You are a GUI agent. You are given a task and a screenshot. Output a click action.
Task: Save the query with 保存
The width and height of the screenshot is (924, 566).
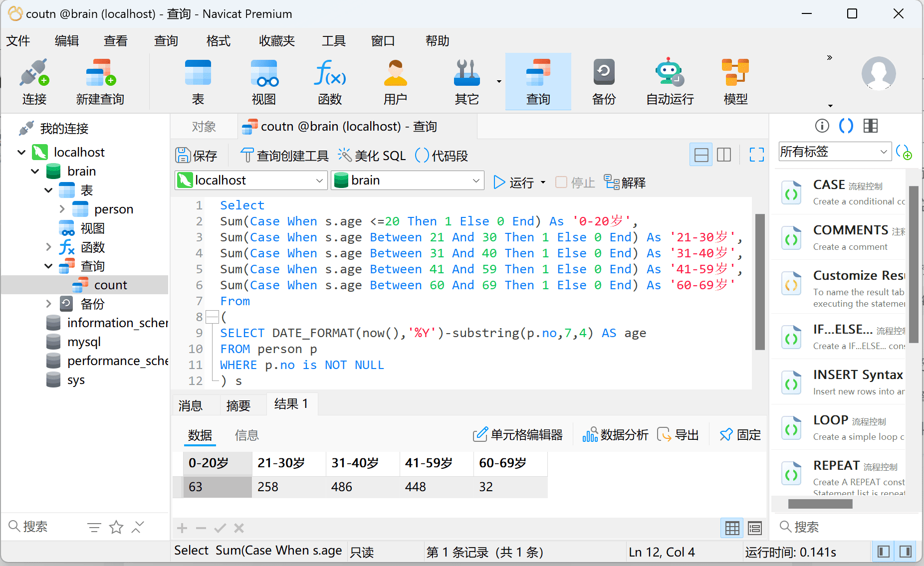click(196, 156)
